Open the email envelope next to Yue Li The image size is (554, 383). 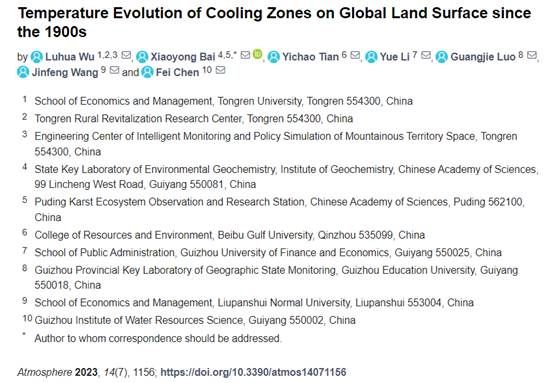pos(426,55)
